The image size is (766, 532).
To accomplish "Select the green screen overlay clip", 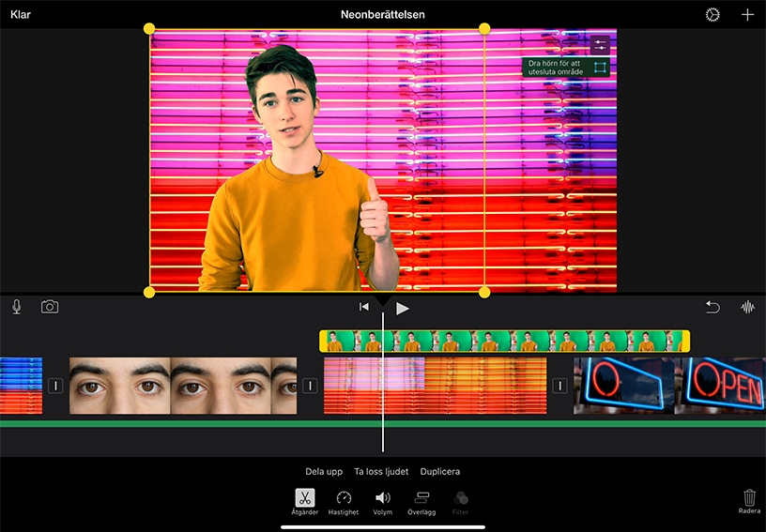I will (505, 342).
